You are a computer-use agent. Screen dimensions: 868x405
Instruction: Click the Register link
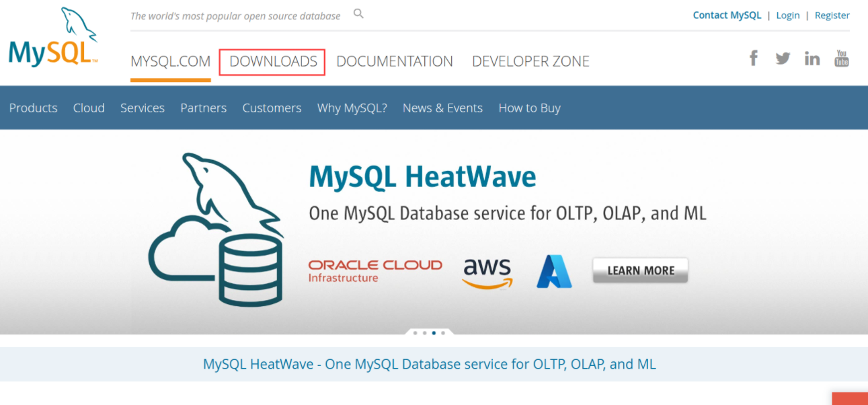click(x=832, y=15)
